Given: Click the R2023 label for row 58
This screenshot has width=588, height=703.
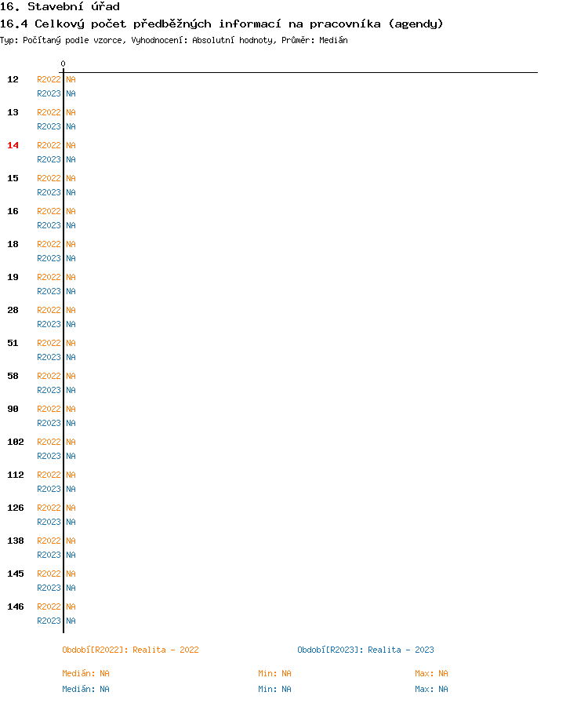Looking at the screenshot, I should [x=49, y=390].
